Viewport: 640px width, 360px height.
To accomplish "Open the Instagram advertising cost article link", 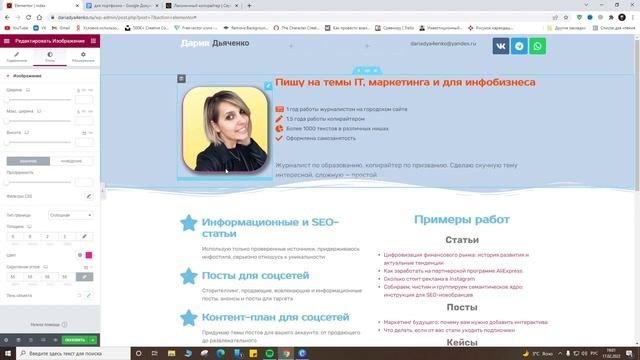I will pos(429,279).
